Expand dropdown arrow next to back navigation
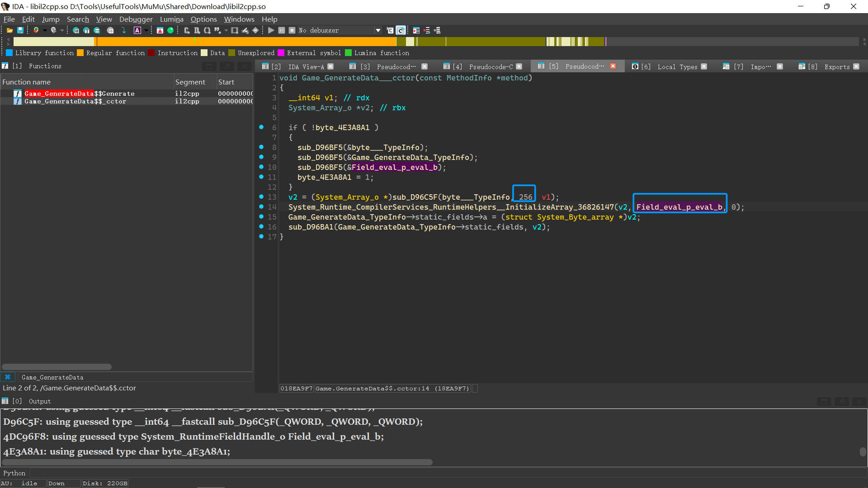868x488 pixels. point(45,30)
